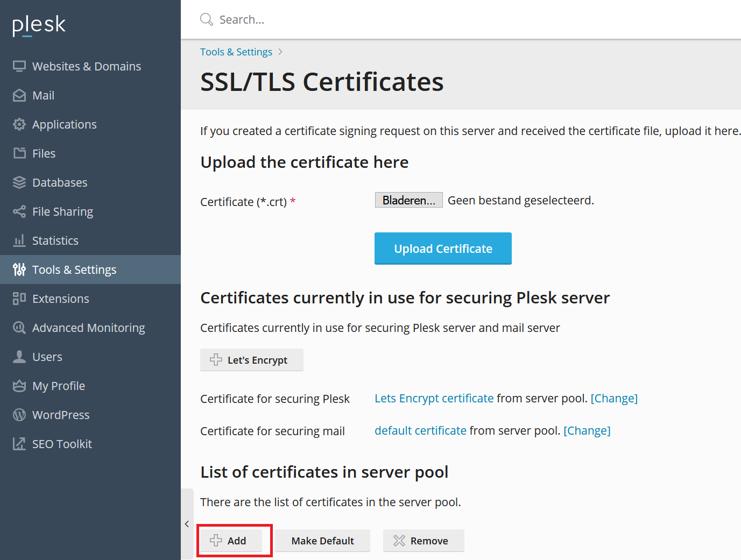Image resolution: width=741 pixels, height=560 pixels.
Task: Go to File Sharing page
Action: (90, 211)
